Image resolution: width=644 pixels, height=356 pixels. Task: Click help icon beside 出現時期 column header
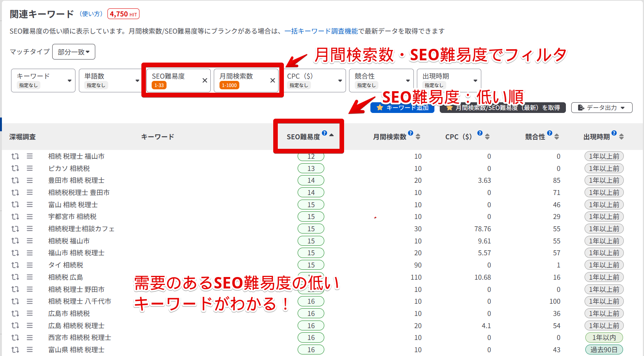(614, 133)
